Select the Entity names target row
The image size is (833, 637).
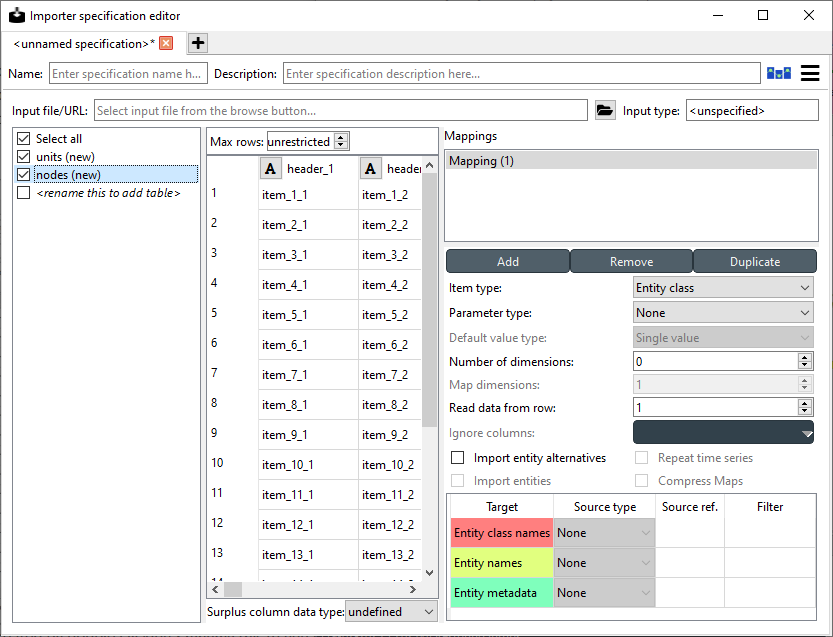point(502,563)
